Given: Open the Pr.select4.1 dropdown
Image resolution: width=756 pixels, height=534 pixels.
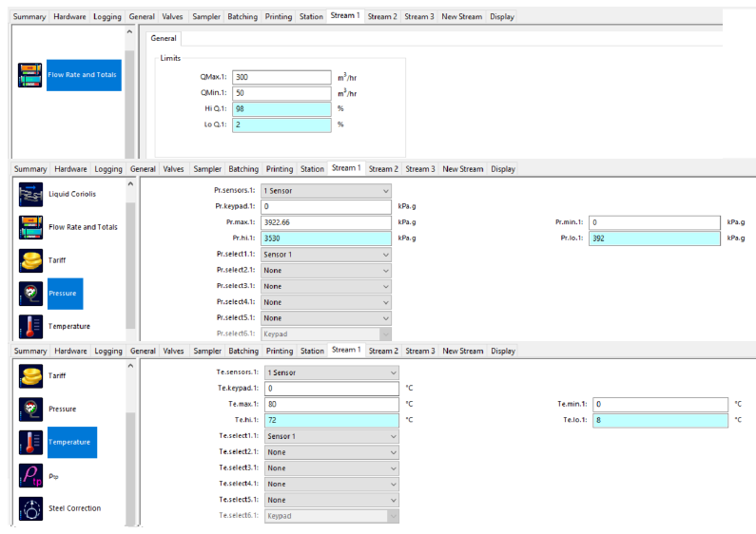Looking at the screenshot, I should (326, 302).
